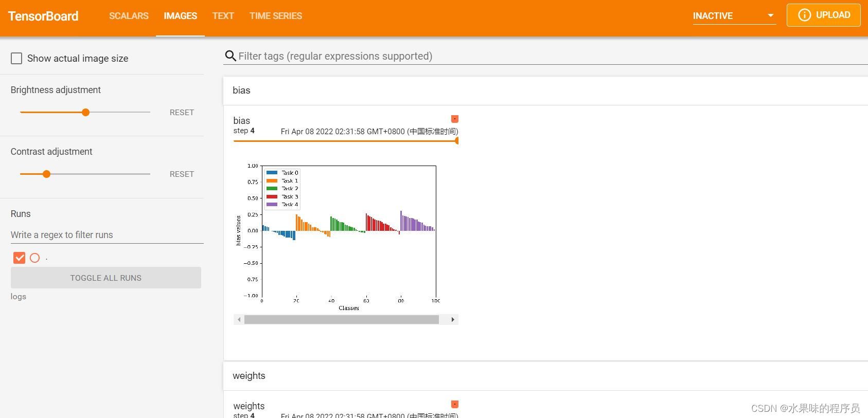Screen dimensions: 868x418
Task: Select the run's radio button
Action: click(35, 258)
